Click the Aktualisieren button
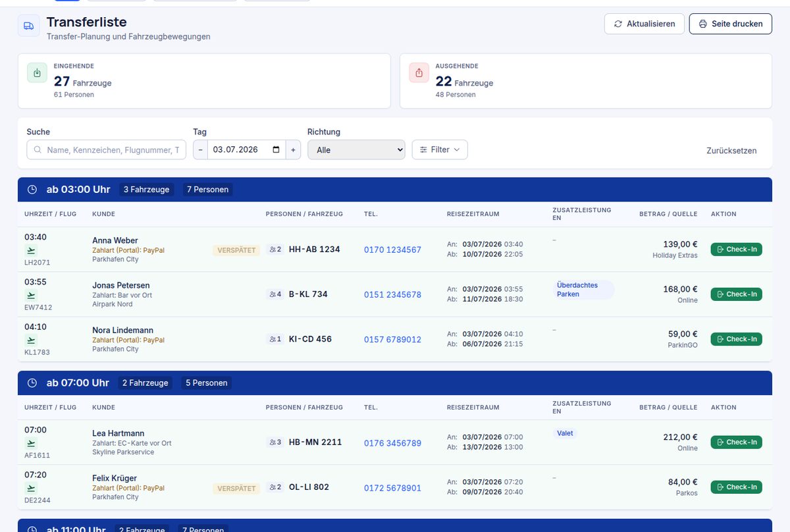This screenshot has height=532, width=790. [x=645, y=24]
